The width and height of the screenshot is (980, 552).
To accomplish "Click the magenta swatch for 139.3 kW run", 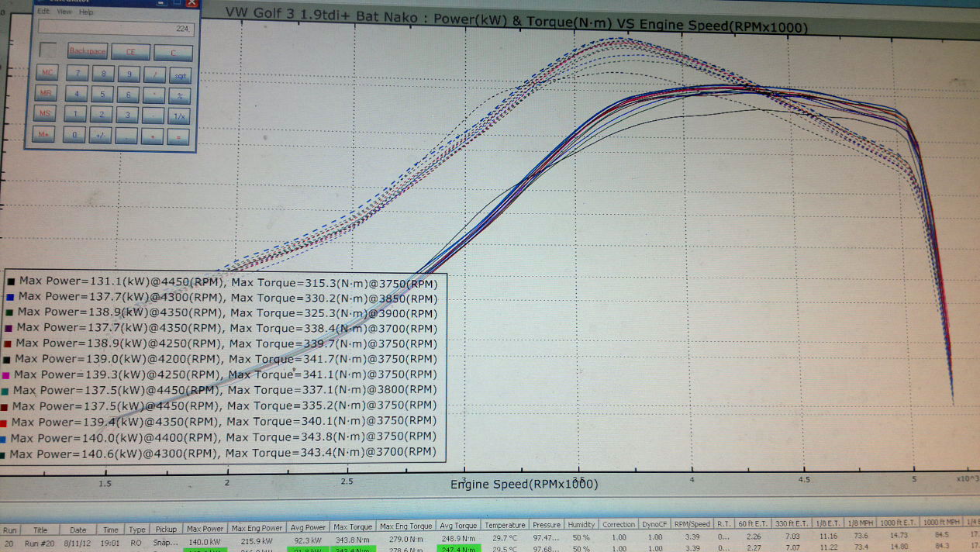I will (x=6, y=375).
